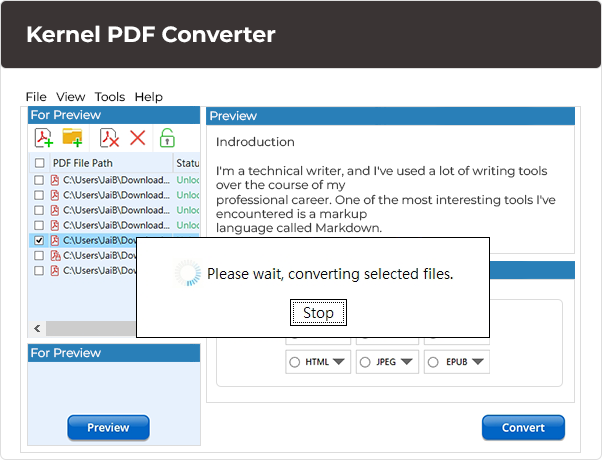Viewport: 602px width, 460px height.
Task: Click the PDF icon in last file row
Action: pos(55,271)
